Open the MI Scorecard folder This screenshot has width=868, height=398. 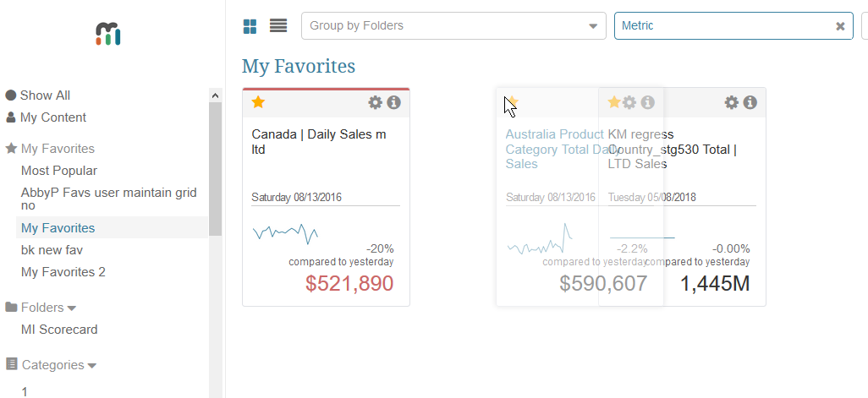(59, 330)
